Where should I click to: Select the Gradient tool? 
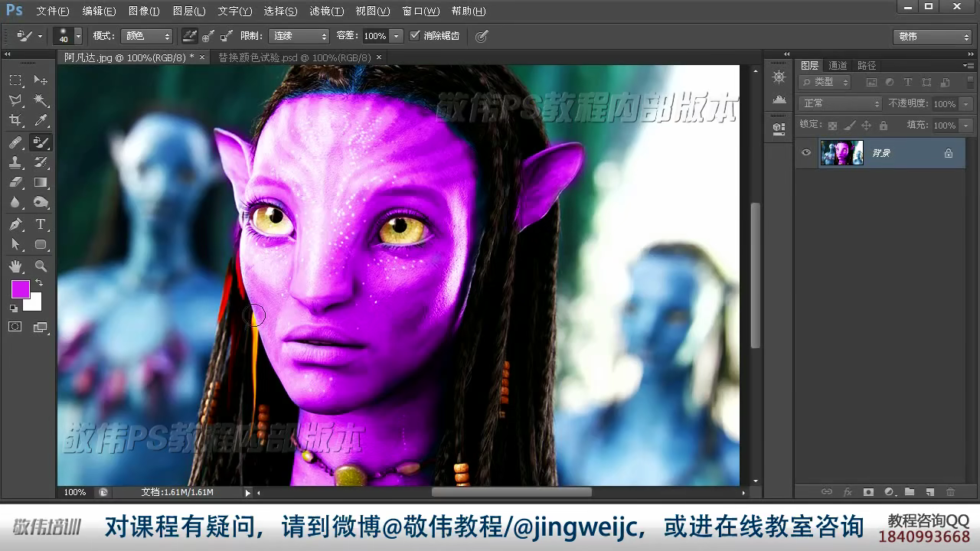click(x=41, y=182)
